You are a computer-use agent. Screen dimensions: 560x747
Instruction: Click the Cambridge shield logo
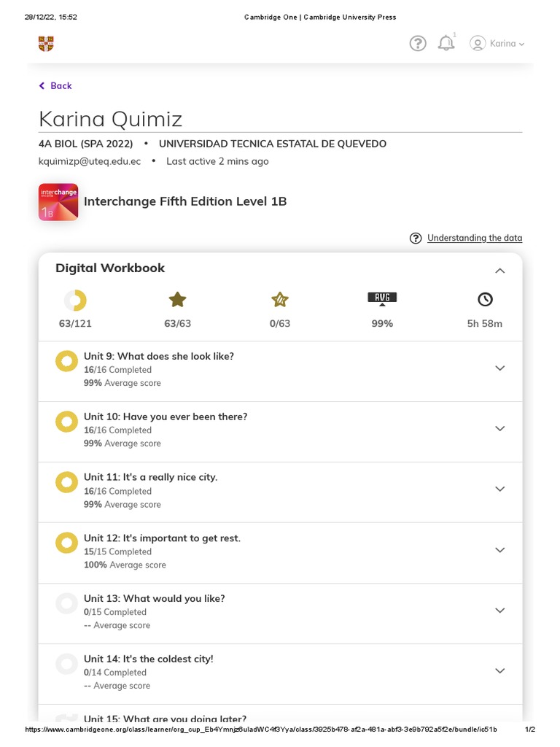click(46, 44)
